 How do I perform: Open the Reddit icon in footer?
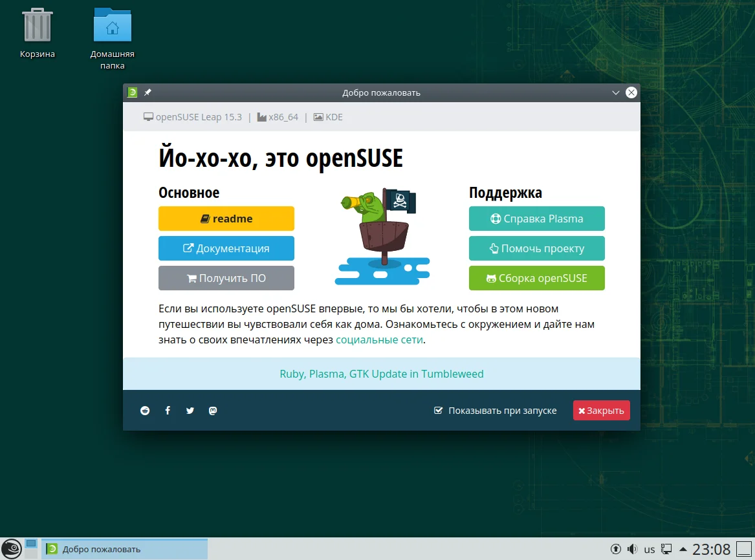point(145,411)
